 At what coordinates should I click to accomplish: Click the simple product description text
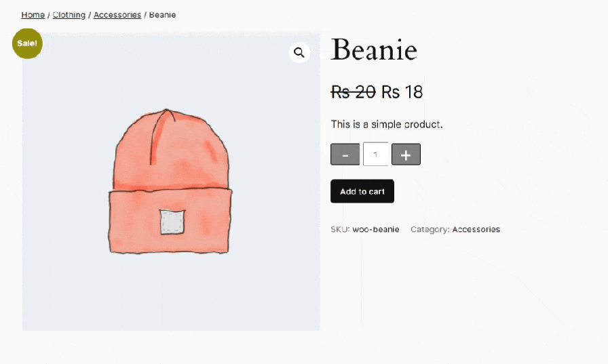click(386, 124)
